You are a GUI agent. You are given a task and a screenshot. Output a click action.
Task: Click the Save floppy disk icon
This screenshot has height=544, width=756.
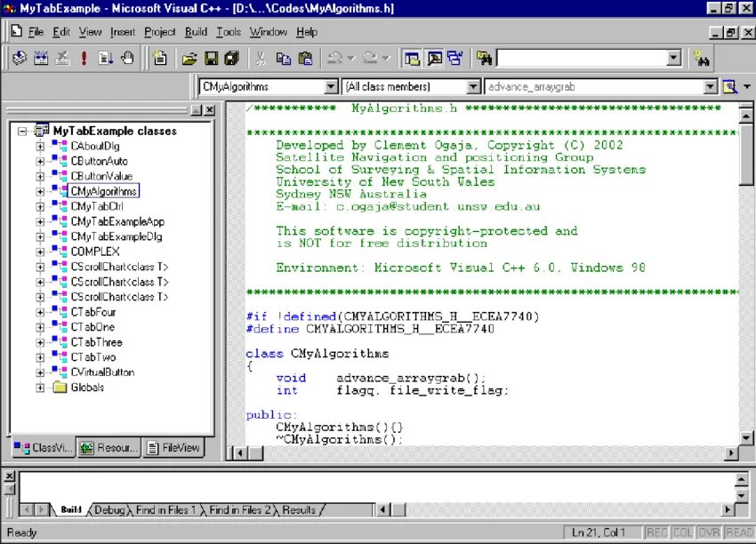[x=211, y=59]
